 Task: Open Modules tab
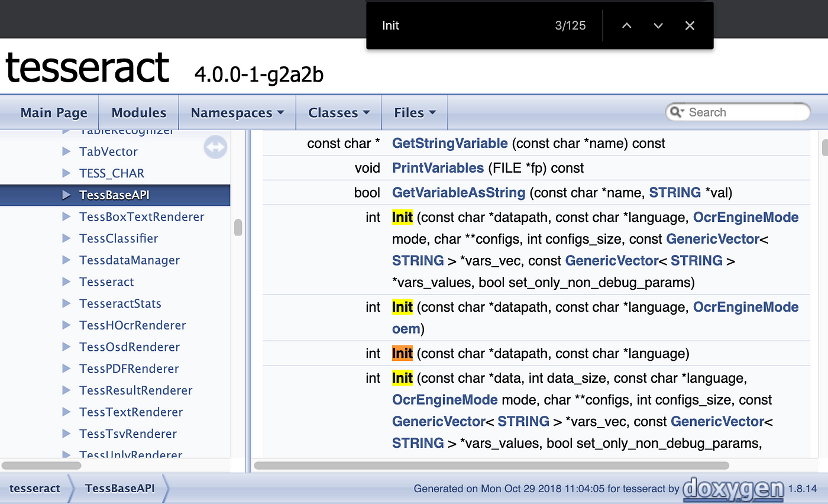click(x=139, y=113)
